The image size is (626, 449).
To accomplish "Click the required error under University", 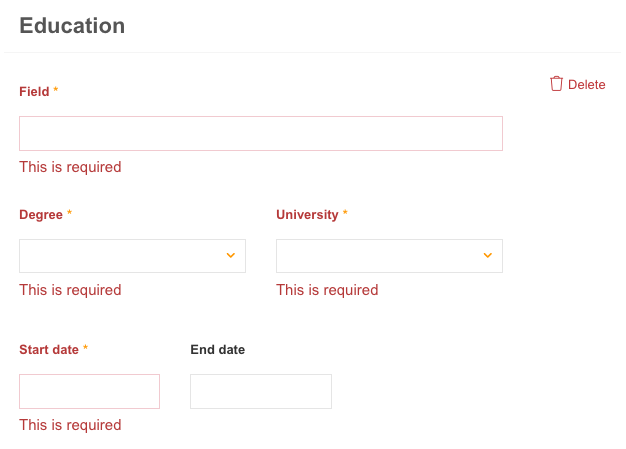I will point(327,290).
